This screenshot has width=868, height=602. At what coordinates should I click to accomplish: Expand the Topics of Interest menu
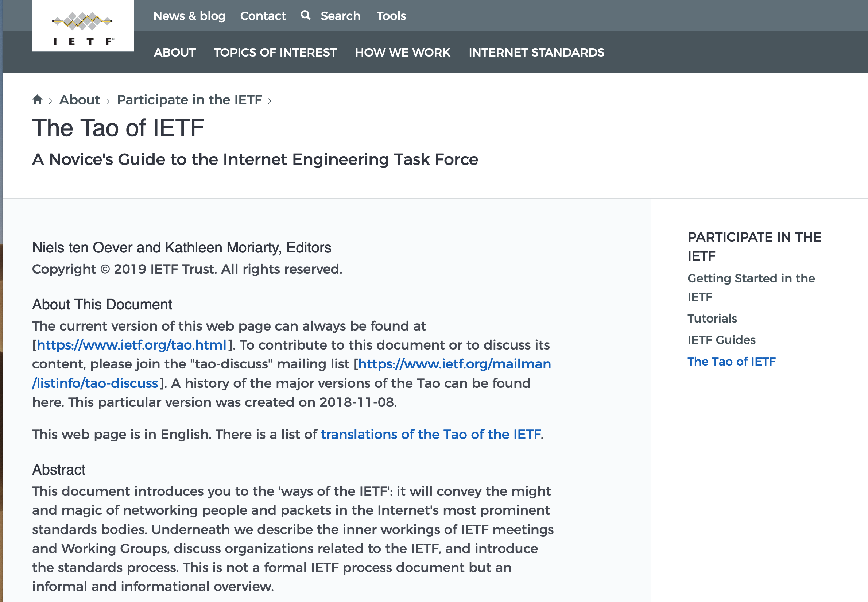coord(274,52)
